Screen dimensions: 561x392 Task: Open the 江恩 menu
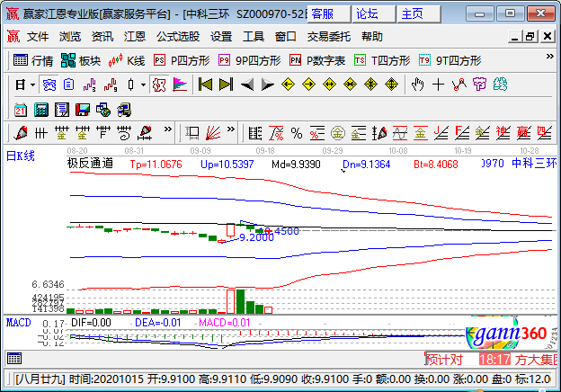pyautogui.click(x=135, y=37)
